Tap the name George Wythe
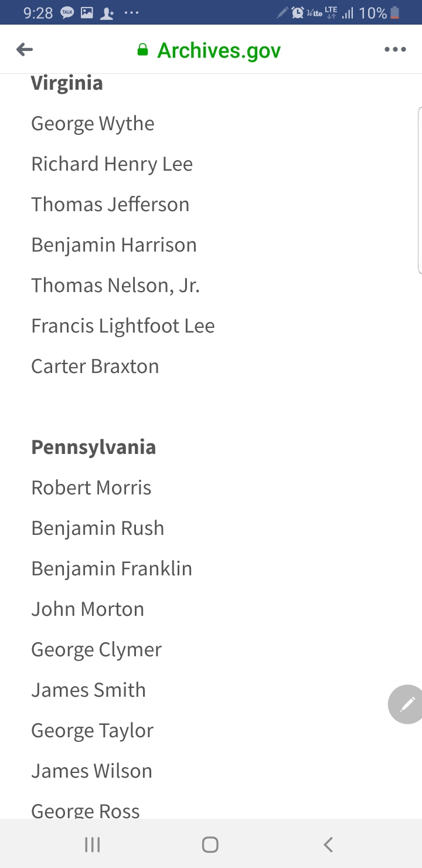 93,123
